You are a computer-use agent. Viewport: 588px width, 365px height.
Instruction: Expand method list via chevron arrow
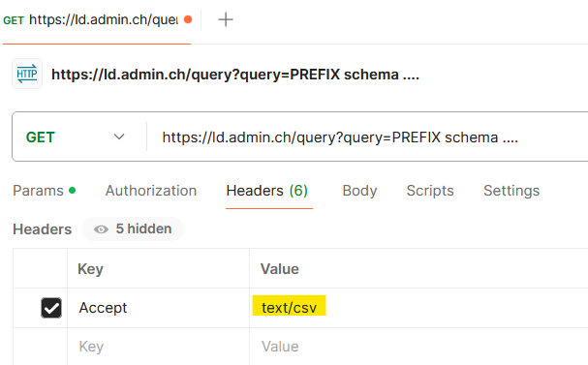point(119,137)
